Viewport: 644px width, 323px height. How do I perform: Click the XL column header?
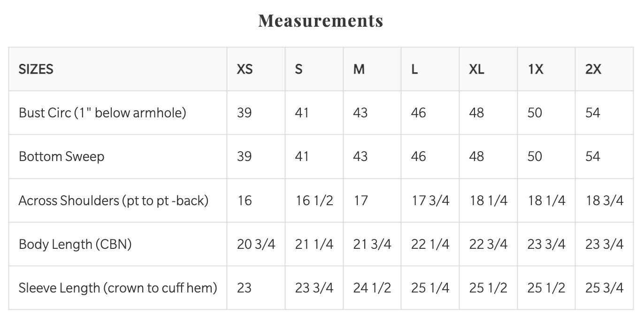(476, 69)
